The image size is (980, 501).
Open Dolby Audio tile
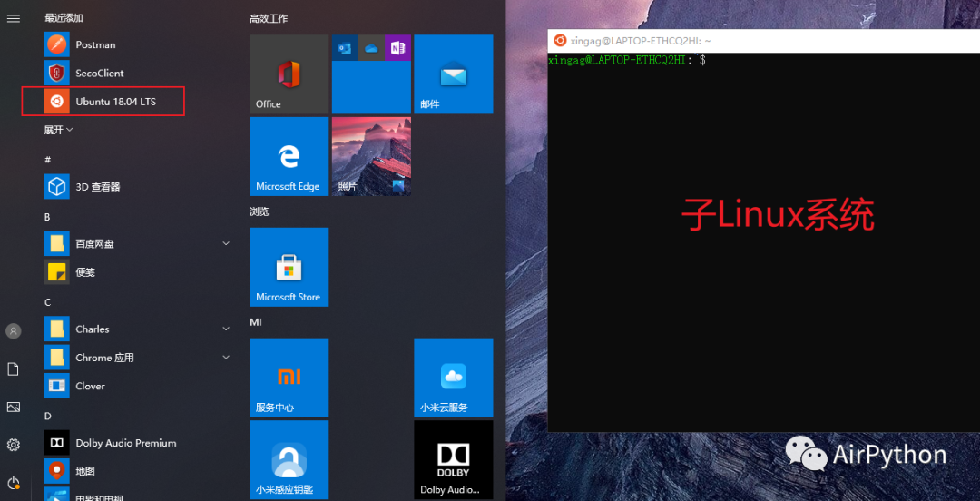coord(453,460)
